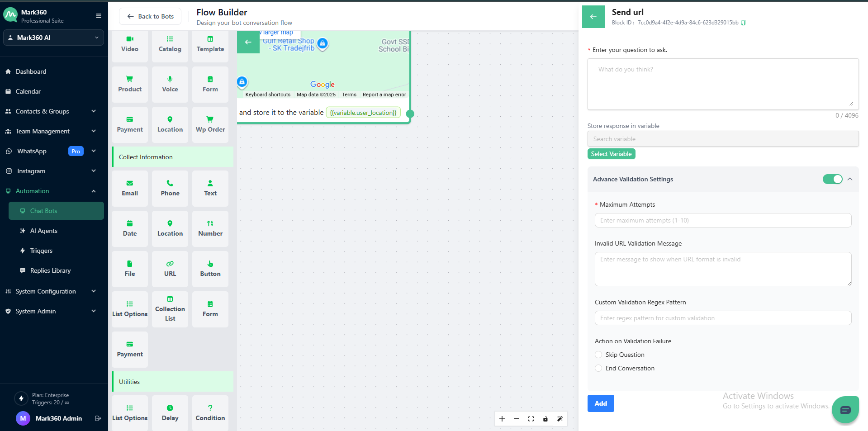Image resolution: width=868 pixels, height=431 pixels.
Task: Expand the WhatsApp sidebar menu
Action: 94,151
